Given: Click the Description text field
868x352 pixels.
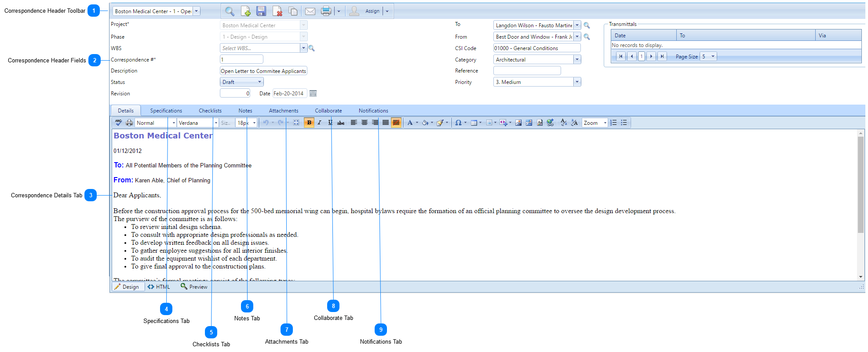Looking at the screenshot, I should coord(263,71).
